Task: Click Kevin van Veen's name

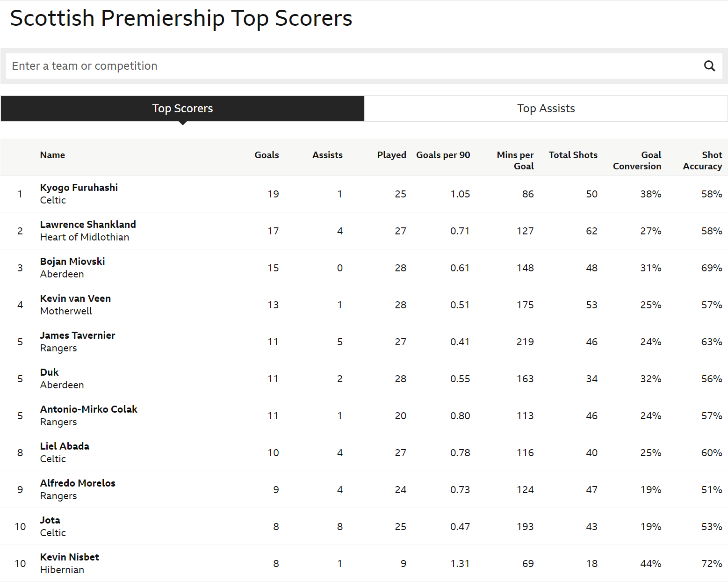Action: point(75,298)
